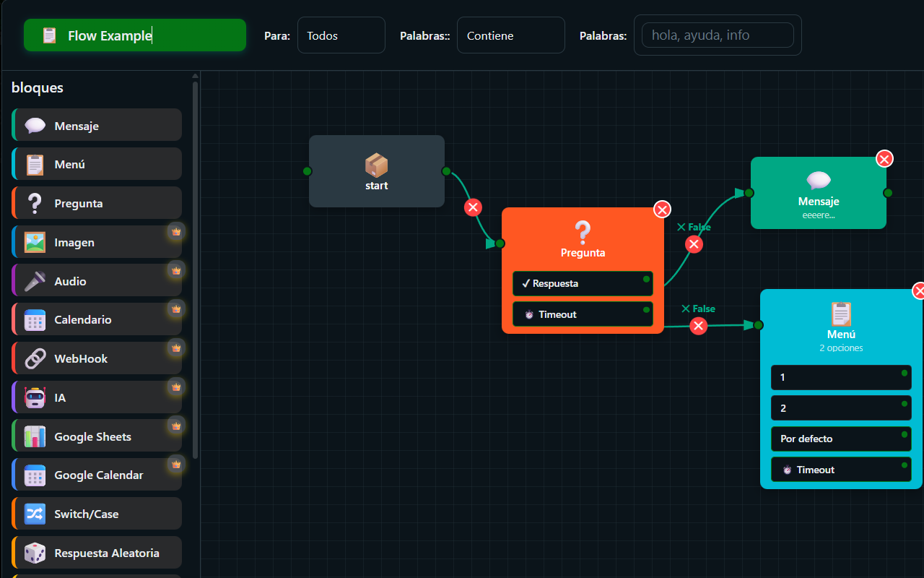Delete the connection leading into Mensaje node
Screen dimensions: 924x578
coord(694,244)
